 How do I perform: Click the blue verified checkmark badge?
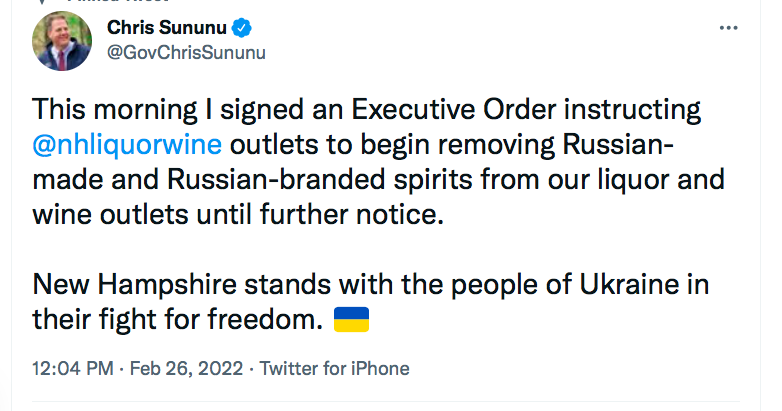point(242,27)
